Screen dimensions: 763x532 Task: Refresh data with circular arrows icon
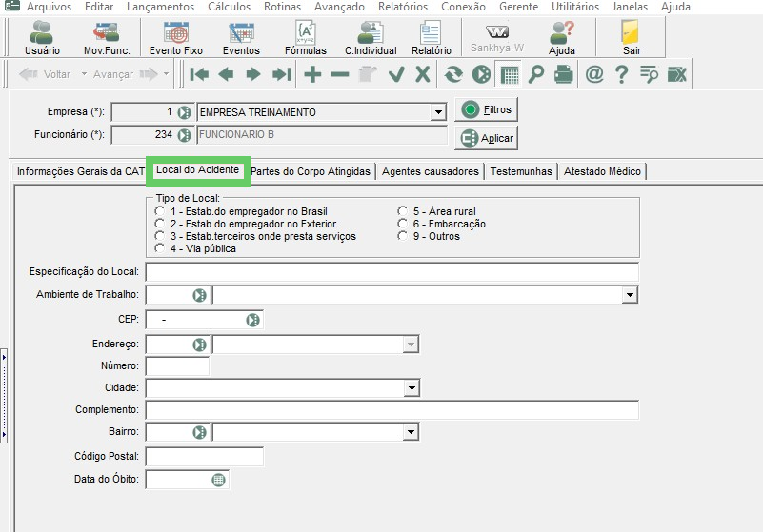pos(453,74)
